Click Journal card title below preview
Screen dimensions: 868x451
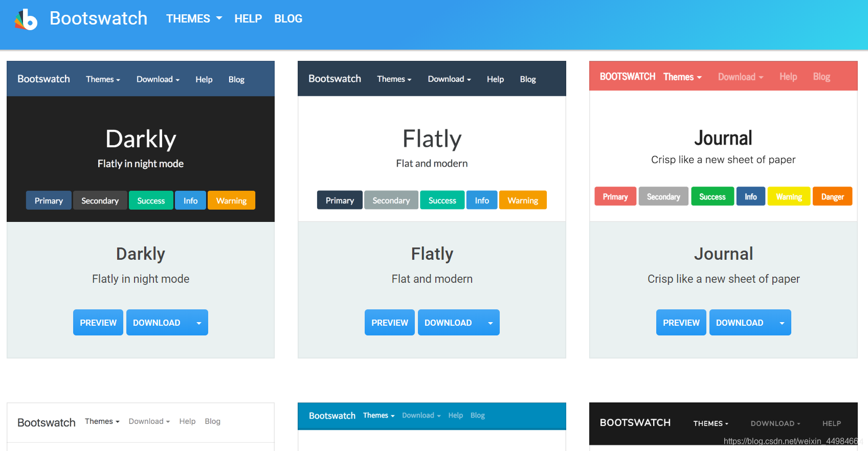723,254
